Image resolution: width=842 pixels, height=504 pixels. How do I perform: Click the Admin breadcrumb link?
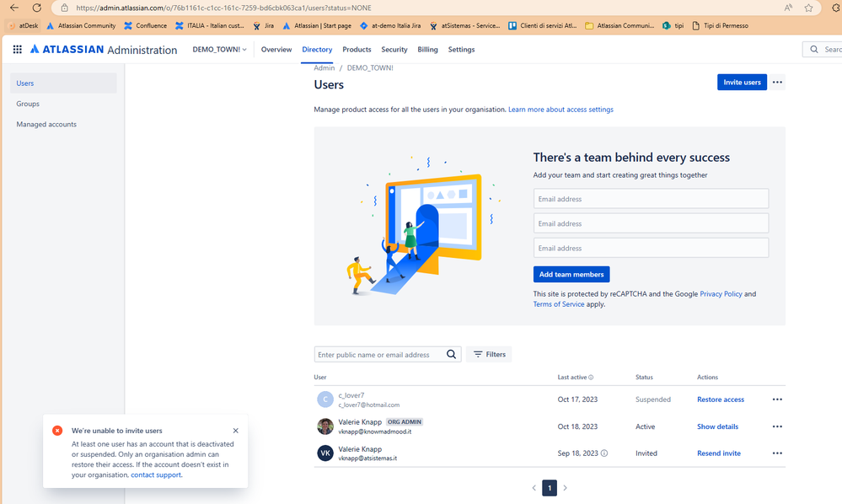coord(324,67)
